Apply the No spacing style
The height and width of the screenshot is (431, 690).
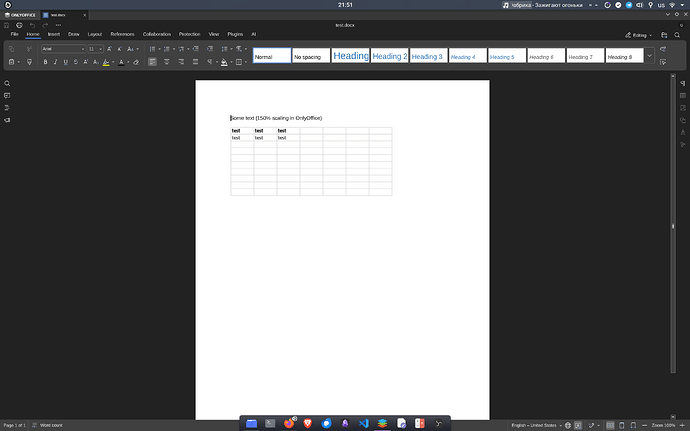311,55
